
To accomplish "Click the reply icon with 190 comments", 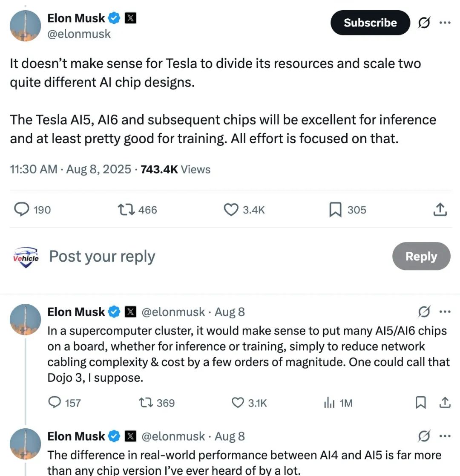I will click(22, 210).
